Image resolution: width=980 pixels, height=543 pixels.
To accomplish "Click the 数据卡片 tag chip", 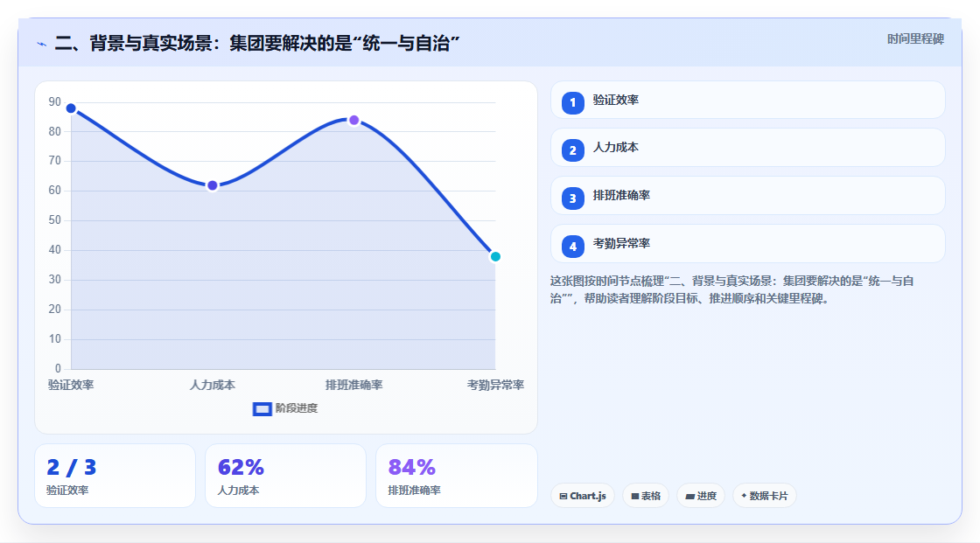I will click(765, 496).
